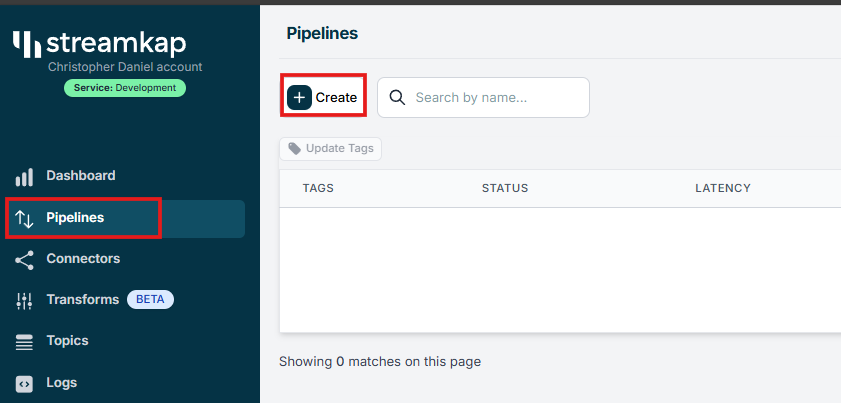Click the tag icon on Update Tags
Image resolution: width=841 pixels, height=403 pixels.
pyautogui.click(x=294, y=149)
